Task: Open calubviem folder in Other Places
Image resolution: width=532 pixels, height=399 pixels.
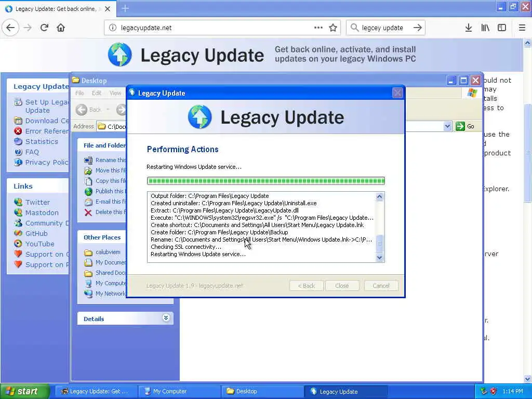Action: pyautogui.click(x=102, y=252)
